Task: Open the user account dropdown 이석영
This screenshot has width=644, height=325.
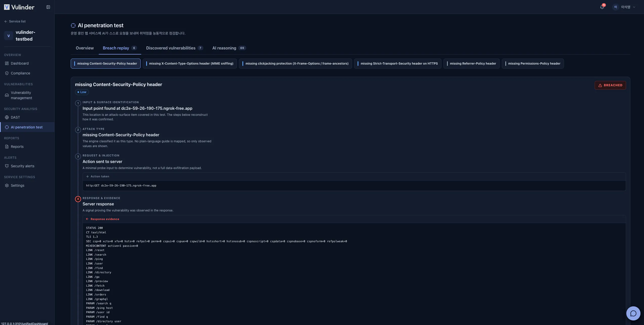Action: (x=624, y=7)
